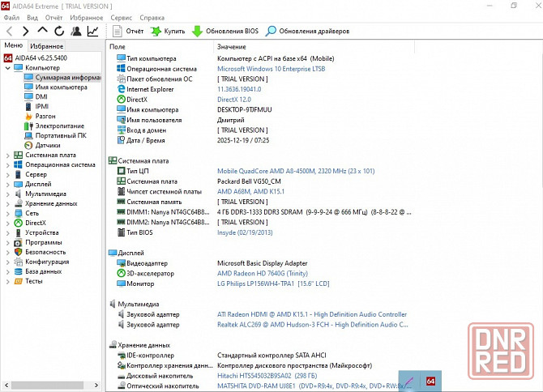Image resolution: width=543 pixels, height=392 pixels.
Task: Open the Отчёт menu in menu bar
Action: tap(53, 18)
